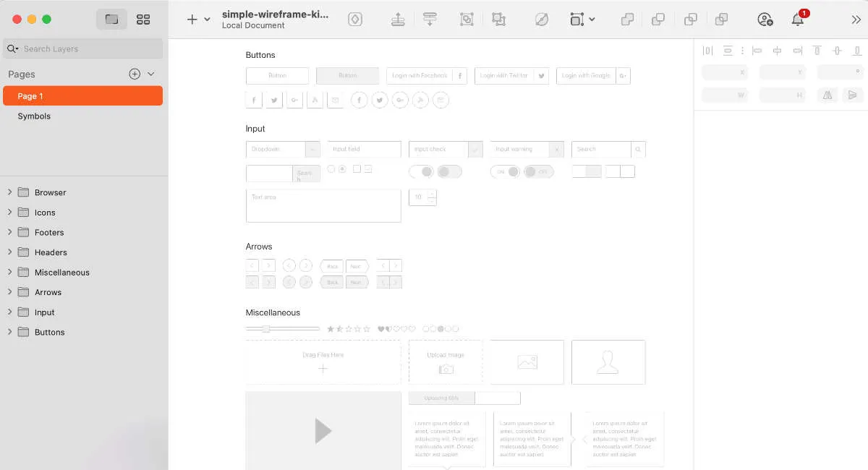Select the Headers layer row
This screenshot has height=470, width=868.
(84, 252)
